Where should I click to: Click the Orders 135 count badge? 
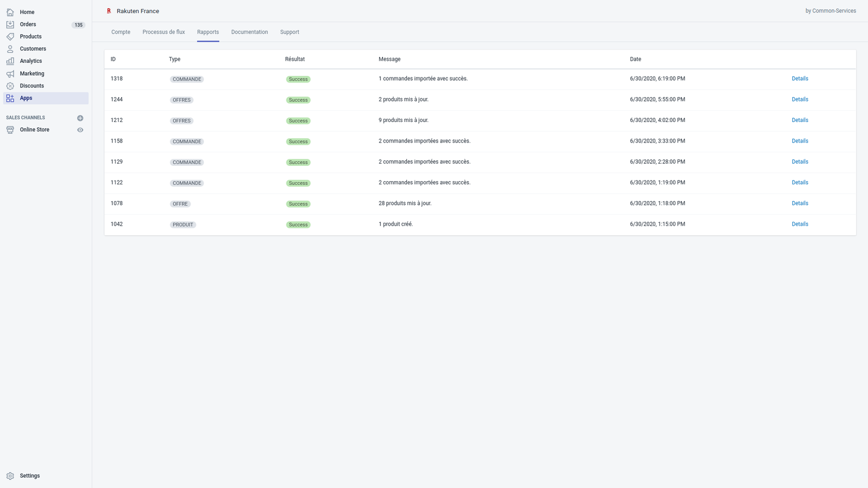click(79, 25)
